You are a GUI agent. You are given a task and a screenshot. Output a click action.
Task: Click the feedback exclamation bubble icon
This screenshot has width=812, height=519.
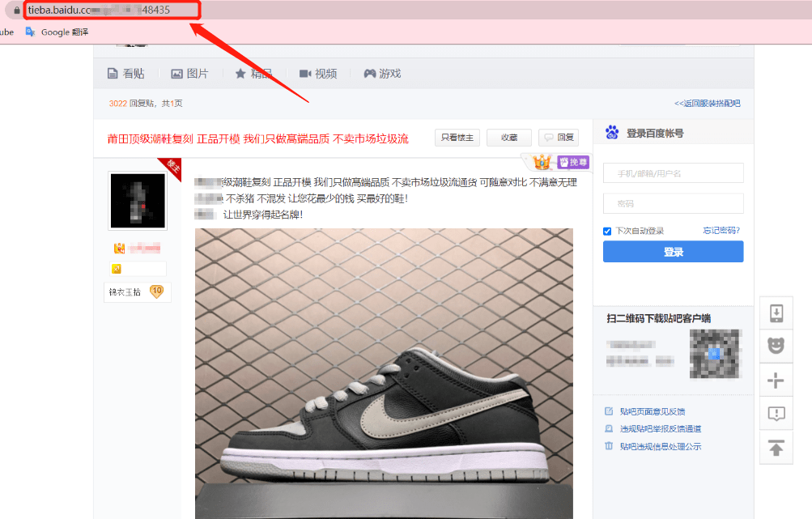point(776,414)
